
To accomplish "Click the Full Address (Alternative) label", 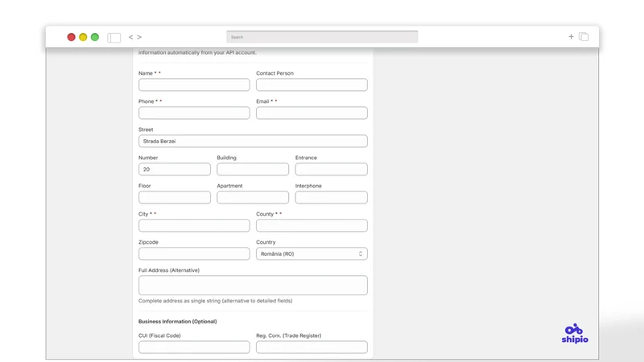I will tap(169, 270).
